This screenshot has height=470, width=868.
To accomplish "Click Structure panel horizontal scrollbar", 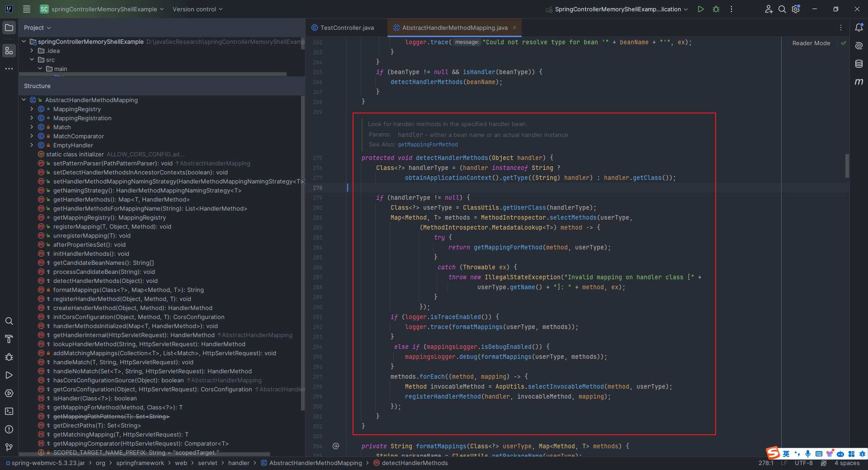I will coord(145,454).
